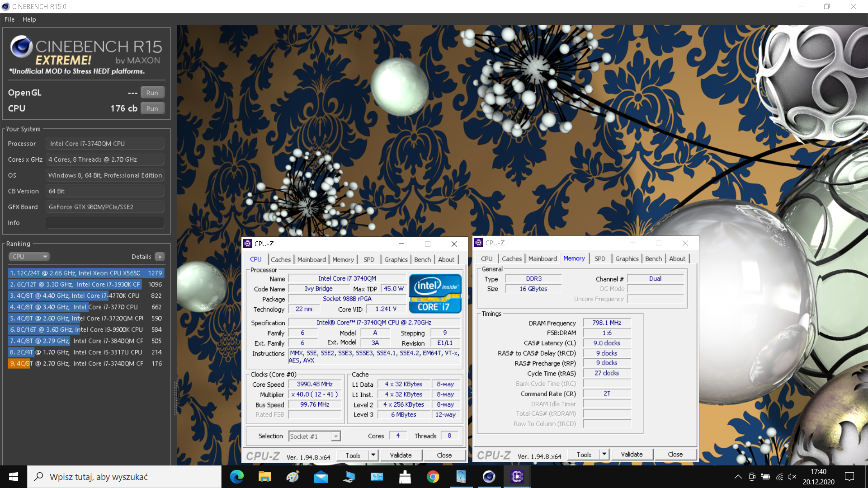Open Mainboard tab in left CPU-Z window
The width and height of the screenshot is (868, 488).
[311, 259]
